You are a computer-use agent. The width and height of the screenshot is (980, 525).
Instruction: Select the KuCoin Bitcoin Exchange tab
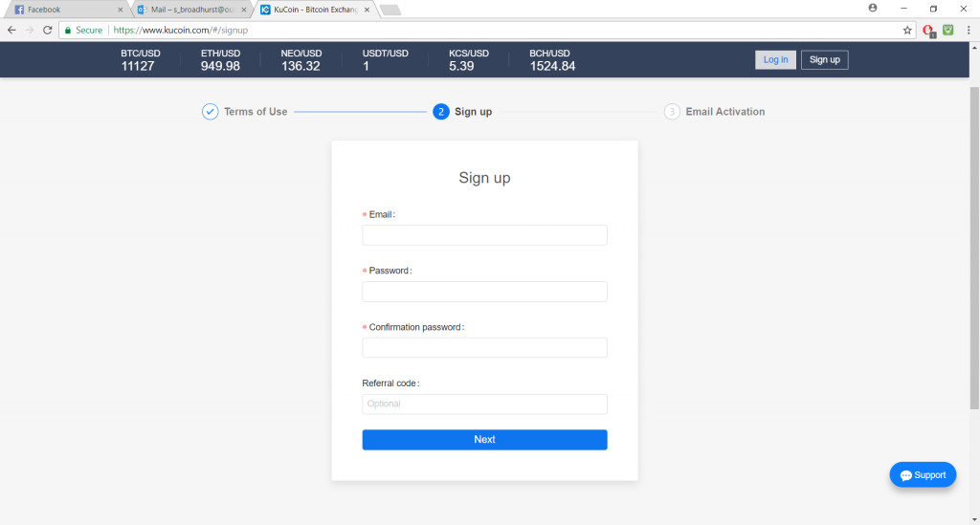tap(314, 10)
